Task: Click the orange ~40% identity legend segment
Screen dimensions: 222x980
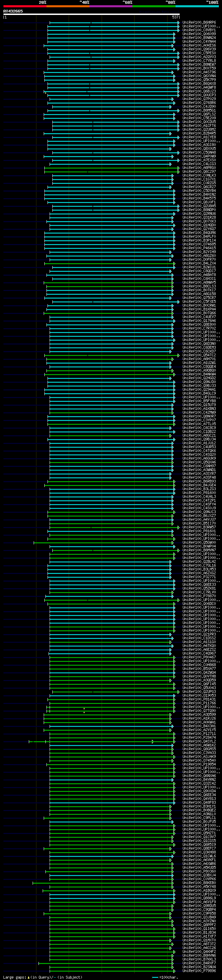Action: pos(68,6)
